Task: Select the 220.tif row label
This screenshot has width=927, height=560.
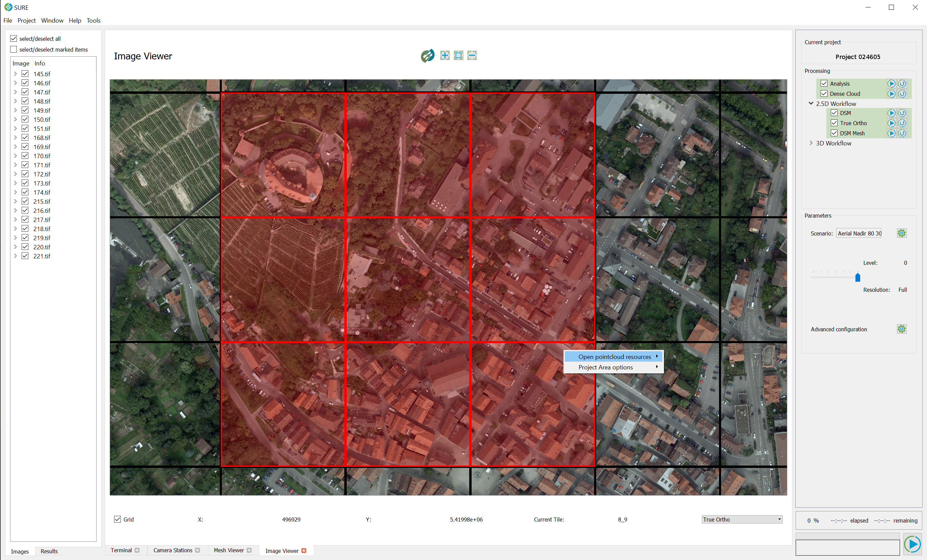Action: (x=42, y=247)
